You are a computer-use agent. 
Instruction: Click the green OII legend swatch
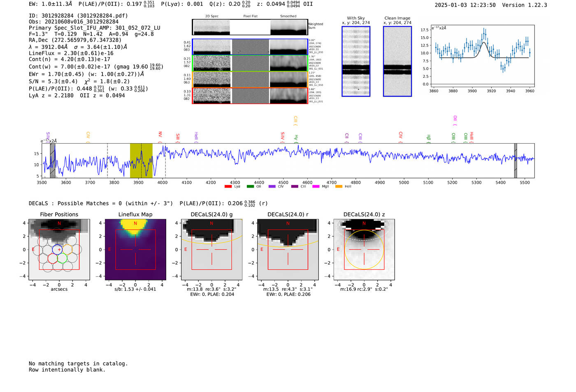[x=250, y=187]
